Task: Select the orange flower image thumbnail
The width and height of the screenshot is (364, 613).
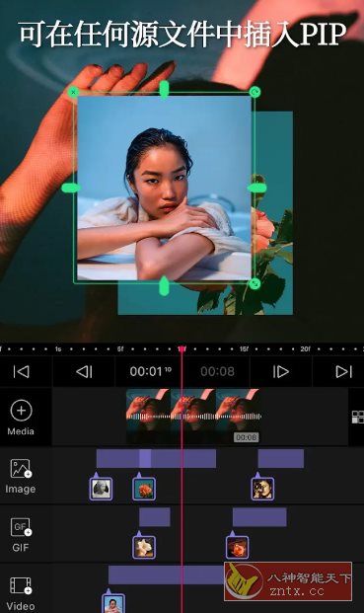Action: tap(144, 489)
